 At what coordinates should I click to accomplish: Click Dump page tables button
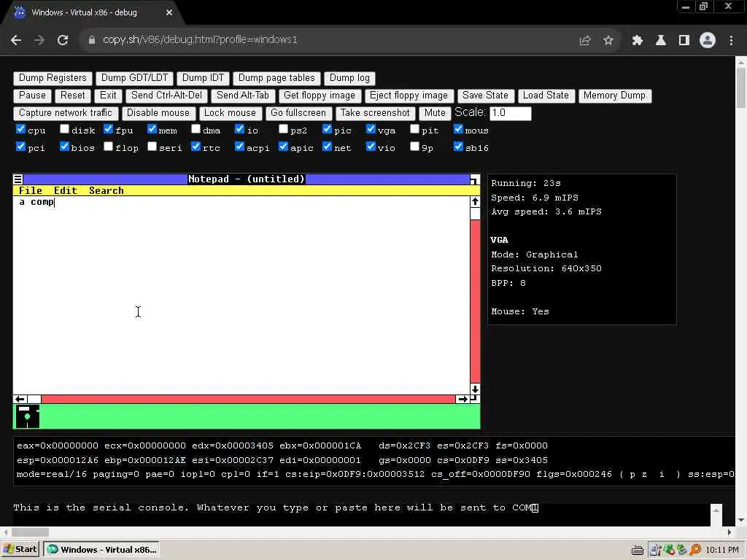pos(276,78)
